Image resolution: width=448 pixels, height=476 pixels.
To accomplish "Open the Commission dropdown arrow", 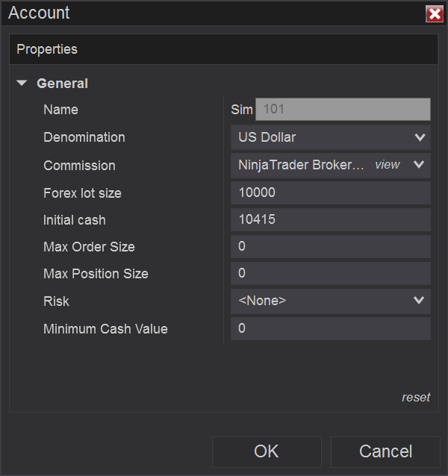I will coord(418,165).
